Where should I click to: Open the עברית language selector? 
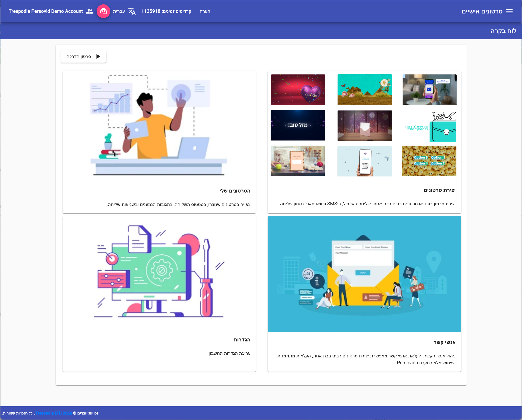pyautogui.click(x=119, y=11)
